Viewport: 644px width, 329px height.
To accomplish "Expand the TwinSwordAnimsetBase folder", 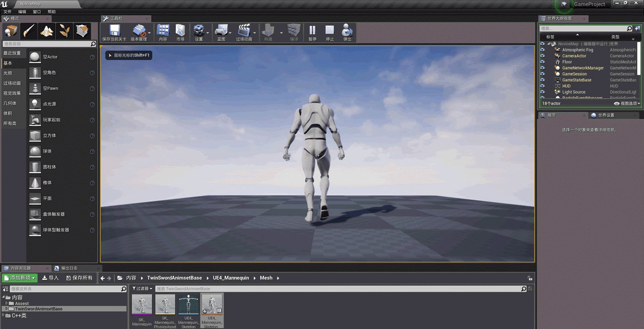I will [x=7, y=309].
